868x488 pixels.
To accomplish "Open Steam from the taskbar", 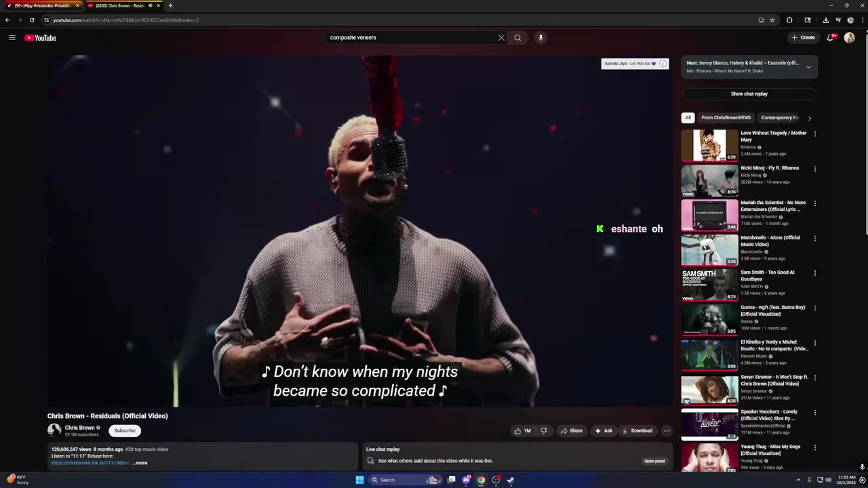I will 511,480.
